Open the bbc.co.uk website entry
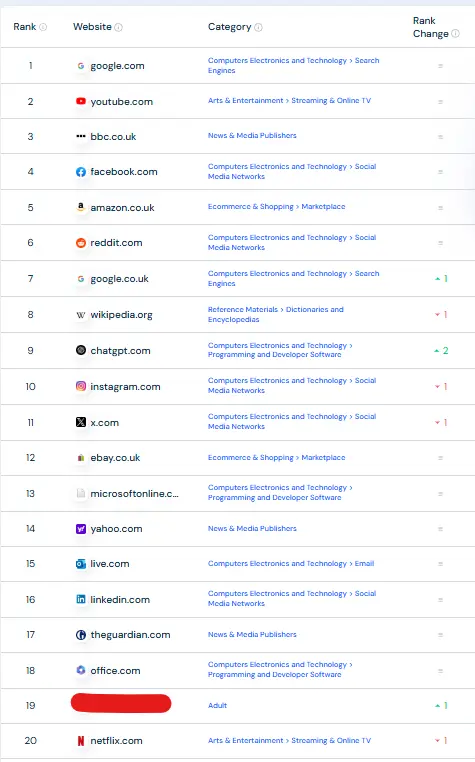Viewport: 475px width, 762px height. point(113,137)
